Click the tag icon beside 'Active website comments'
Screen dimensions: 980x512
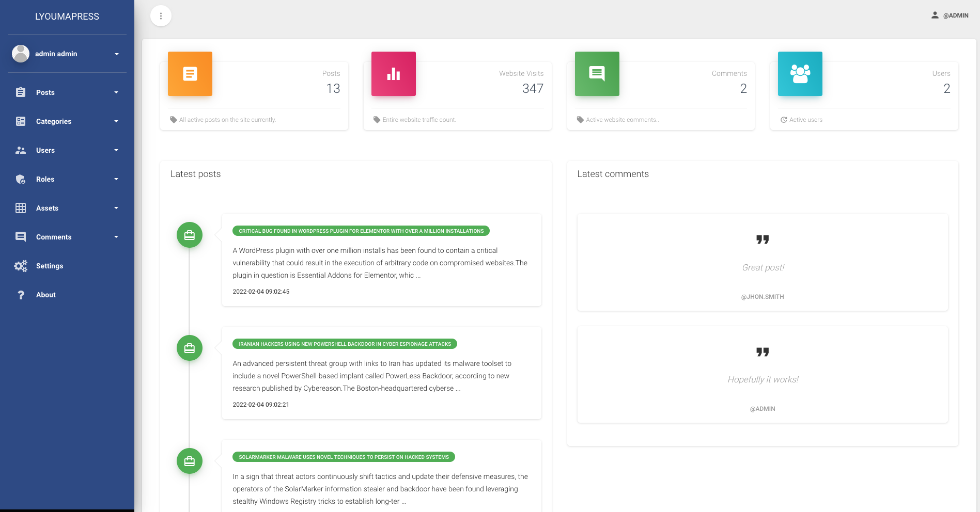coord(580,120)
